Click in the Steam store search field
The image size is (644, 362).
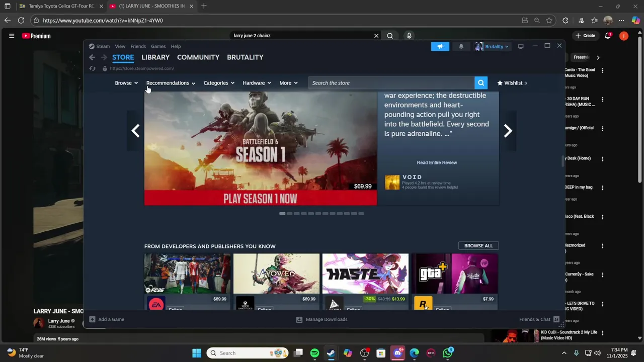[x=391, y=83]
